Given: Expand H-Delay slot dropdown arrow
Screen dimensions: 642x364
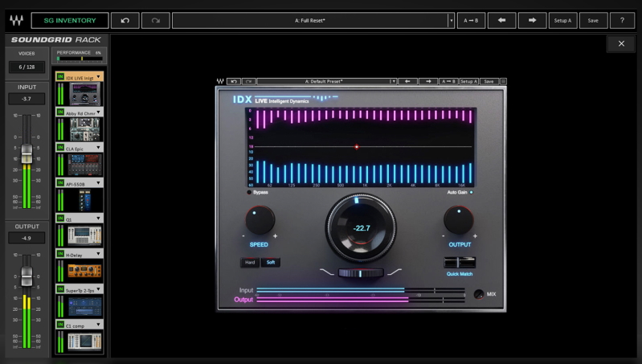Looking at the screenshot, I should (98, 253).
